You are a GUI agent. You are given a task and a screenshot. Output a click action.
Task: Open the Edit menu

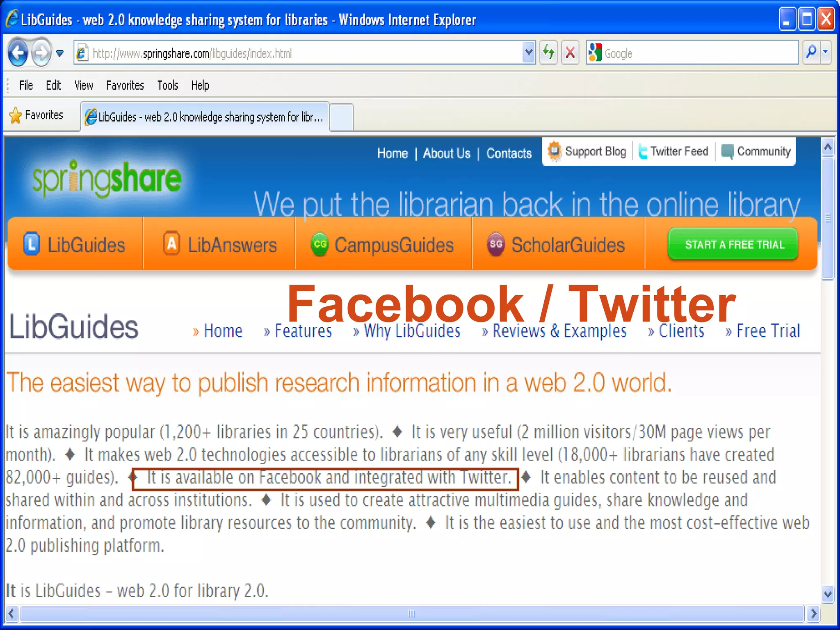click(x=53, y=85)
